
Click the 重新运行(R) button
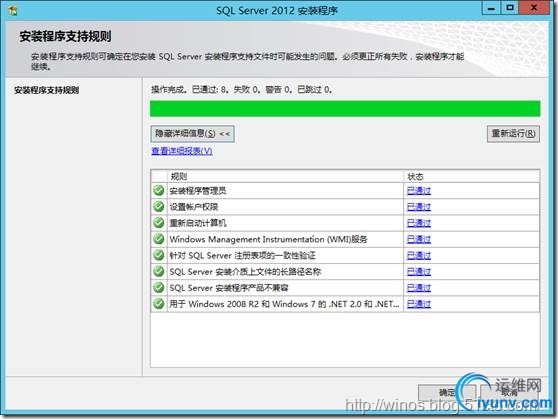click(513, 134)
